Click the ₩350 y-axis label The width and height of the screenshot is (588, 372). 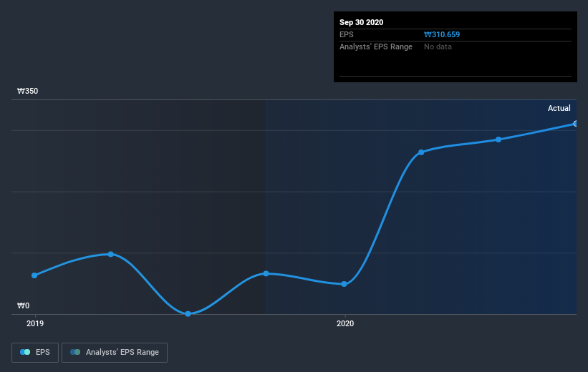coord(28,91)
